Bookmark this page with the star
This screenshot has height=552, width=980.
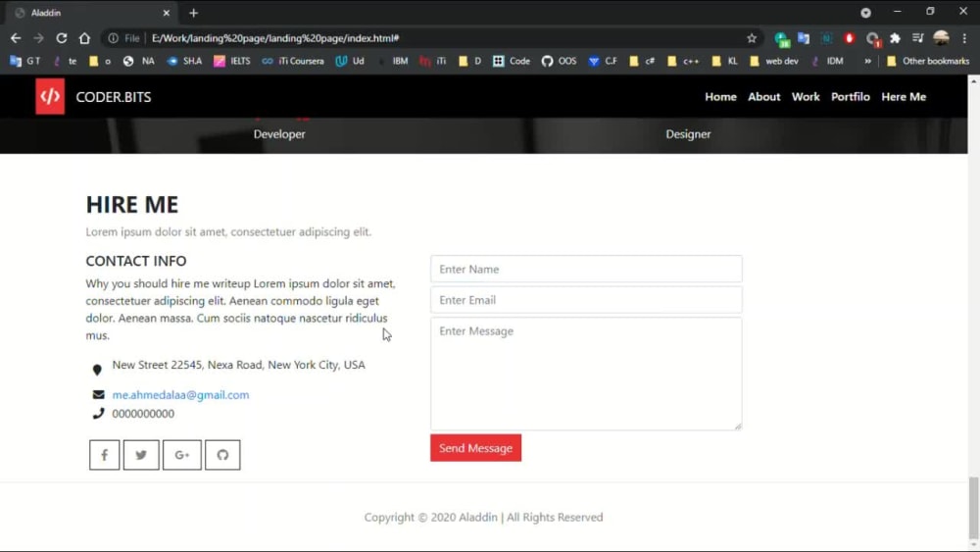click(x=752, y=38)
